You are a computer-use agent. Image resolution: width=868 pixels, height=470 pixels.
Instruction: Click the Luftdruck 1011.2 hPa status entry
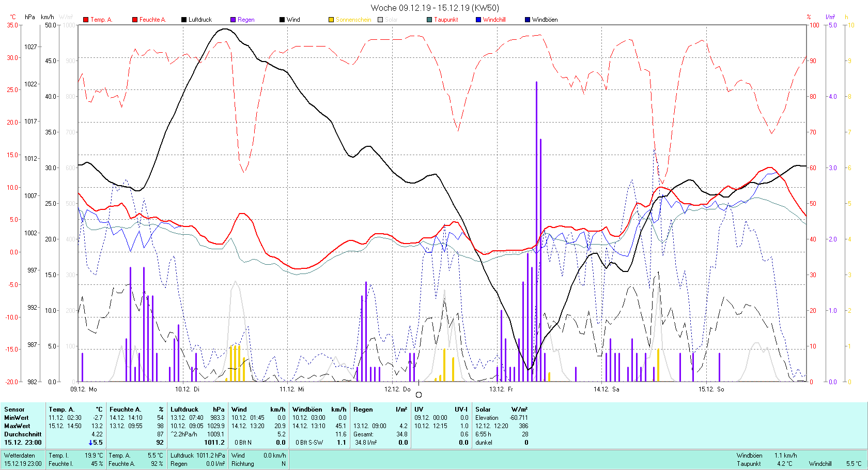click(x=198, y=456)
